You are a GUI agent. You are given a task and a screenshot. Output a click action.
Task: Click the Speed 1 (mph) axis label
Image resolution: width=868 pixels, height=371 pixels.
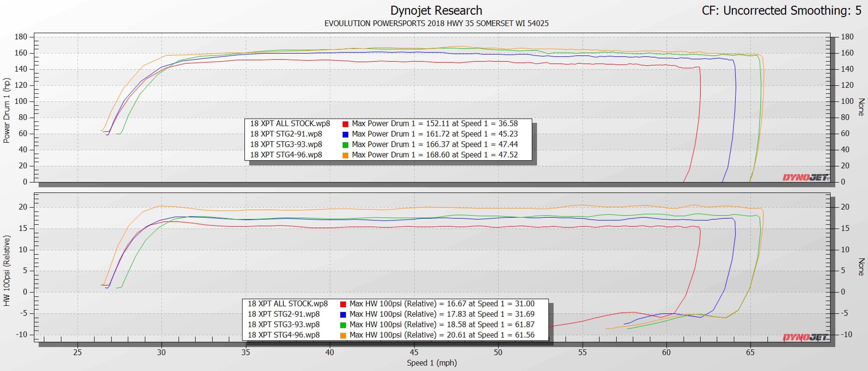pyautogui.click(x=432, y=363)
